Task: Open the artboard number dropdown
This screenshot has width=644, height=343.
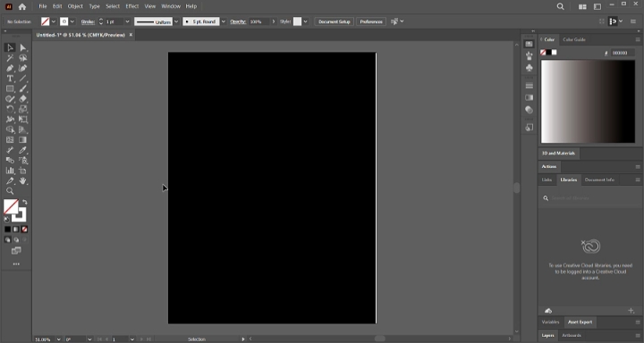Action: tap(132, 339)
